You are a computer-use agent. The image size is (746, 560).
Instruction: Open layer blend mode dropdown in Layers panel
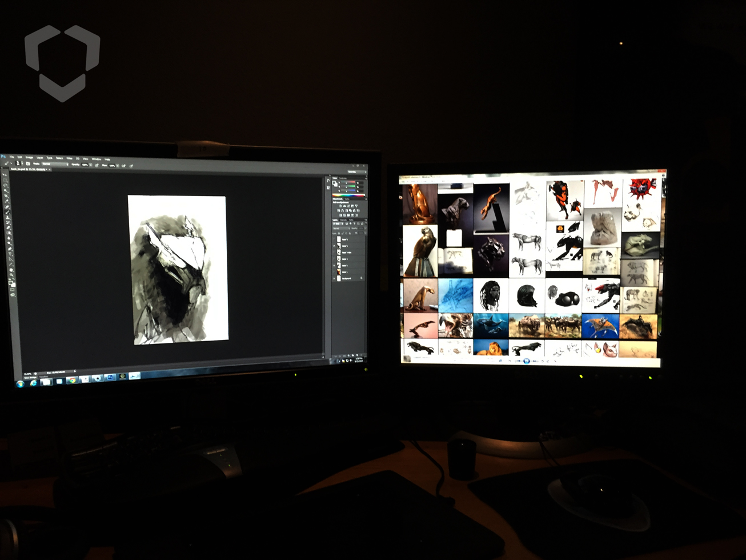[342, 229]
